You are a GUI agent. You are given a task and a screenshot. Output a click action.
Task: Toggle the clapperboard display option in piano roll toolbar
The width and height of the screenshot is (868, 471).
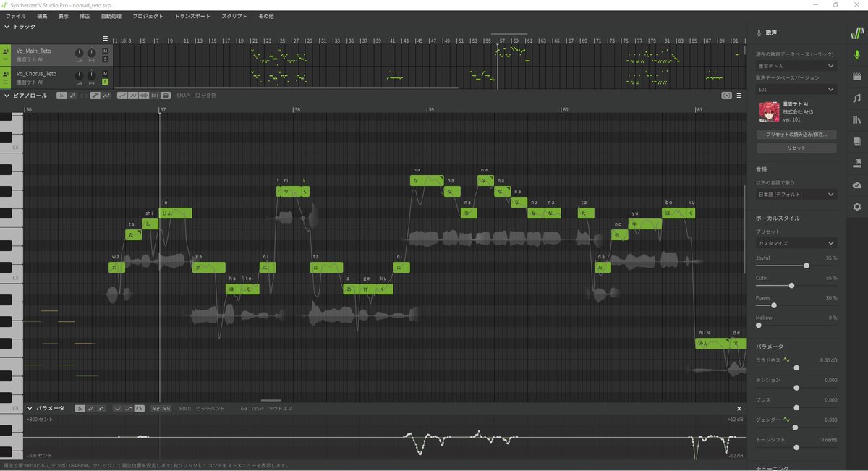[165, 96]
